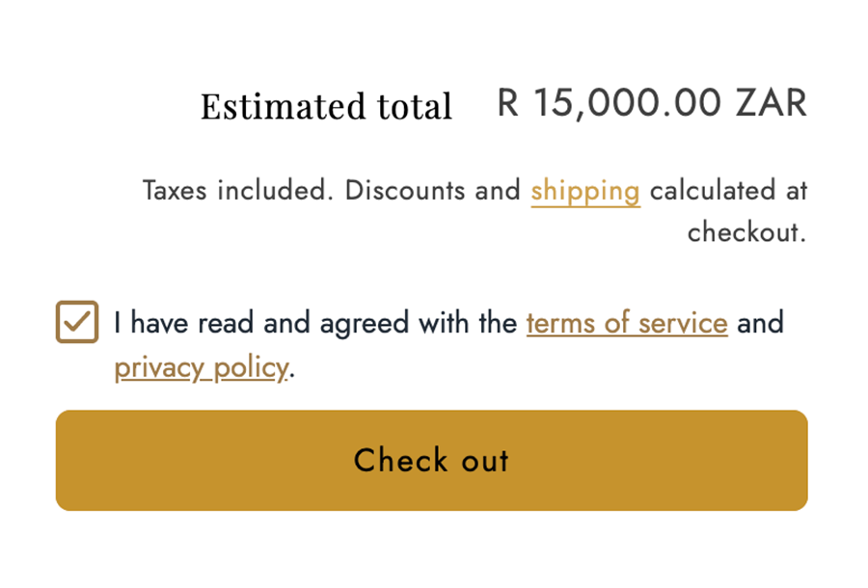
Task: Open the shipping policy link
Action: pyautogui.click(x=584, y=191)
